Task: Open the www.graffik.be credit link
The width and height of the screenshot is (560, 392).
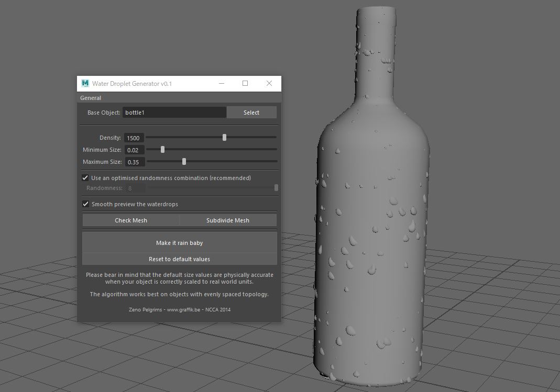Action: pyautogui.click(x=183, y=309)
